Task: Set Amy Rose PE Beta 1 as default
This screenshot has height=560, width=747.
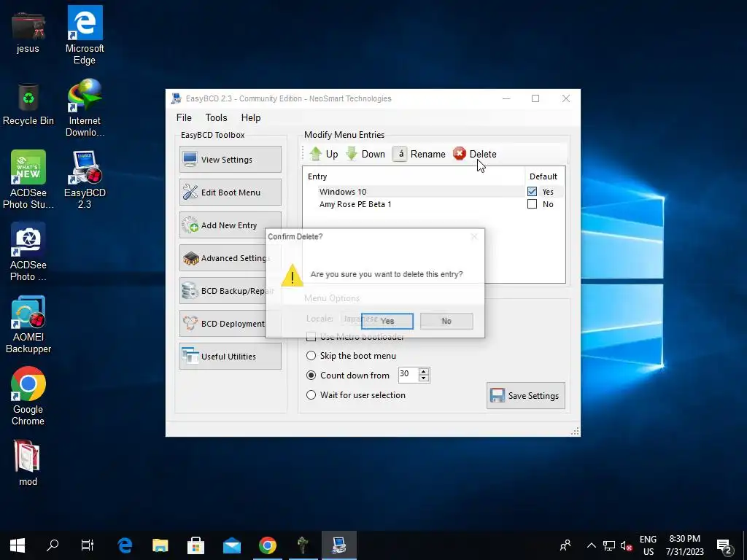Action: point(532,204)
